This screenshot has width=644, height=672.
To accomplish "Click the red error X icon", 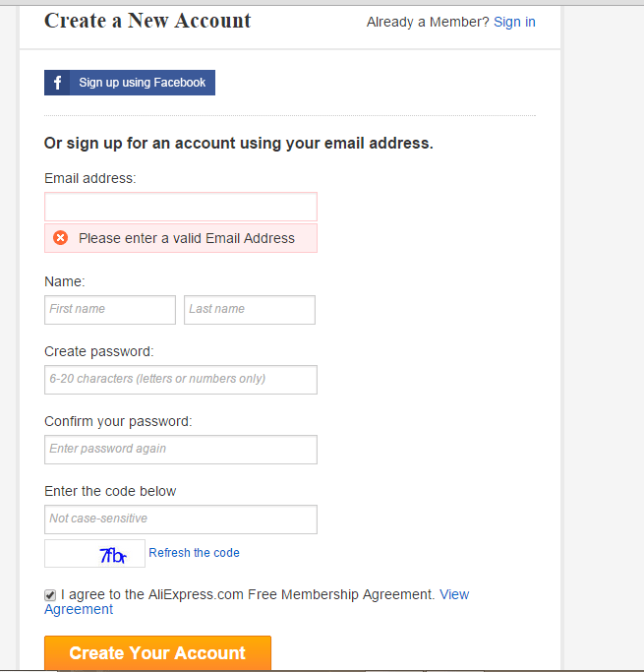I will tap(61, 238).
